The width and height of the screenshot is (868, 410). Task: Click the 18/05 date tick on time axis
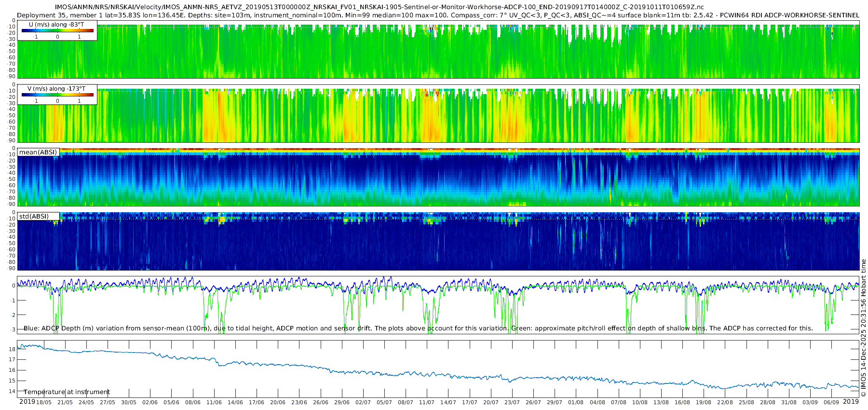44,402
